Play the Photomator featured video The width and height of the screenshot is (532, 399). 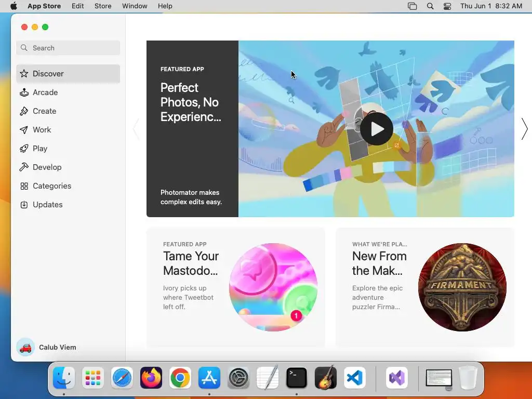(377, 129)
